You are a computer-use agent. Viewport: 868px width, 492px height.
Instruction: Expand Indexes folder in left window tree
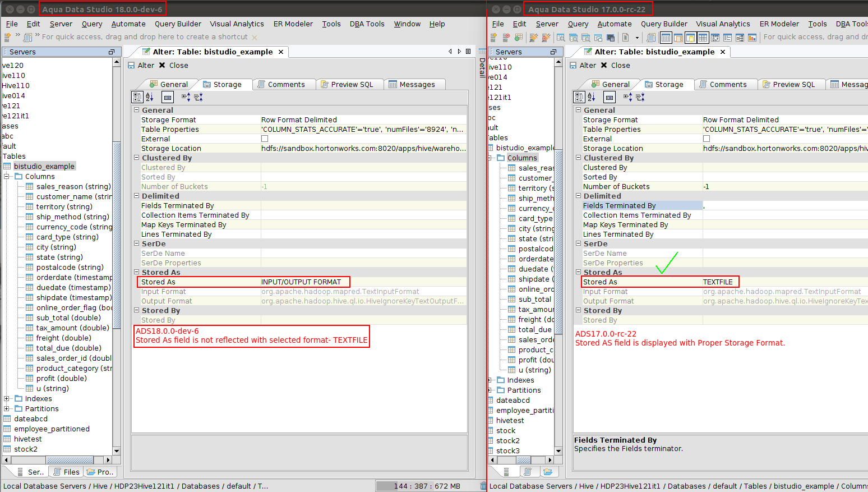pyautogui.click(x=7, y=399)
